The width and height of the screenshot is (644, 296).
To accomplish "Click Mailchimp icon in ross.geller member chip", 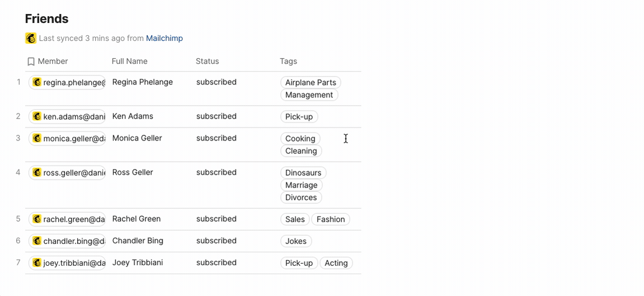I will pos(37,172).
